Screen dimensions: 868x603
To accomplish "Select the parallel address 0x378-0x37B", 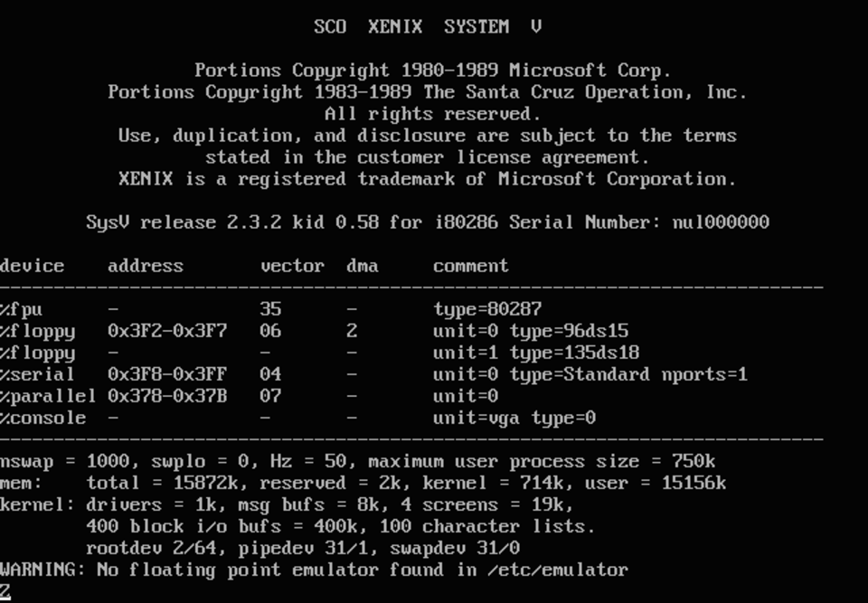I will pos(167,396).
